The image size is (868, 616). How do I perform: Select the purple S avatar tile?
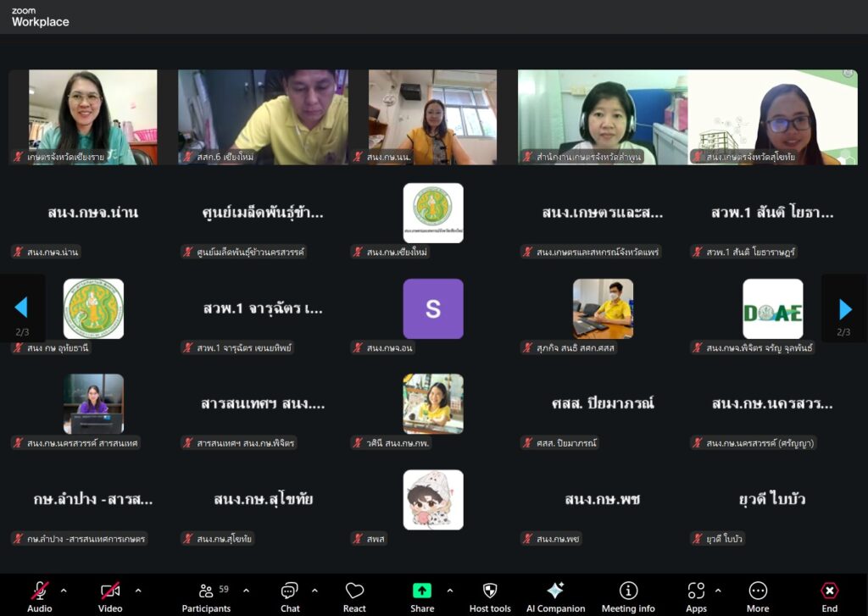point(433,309)
